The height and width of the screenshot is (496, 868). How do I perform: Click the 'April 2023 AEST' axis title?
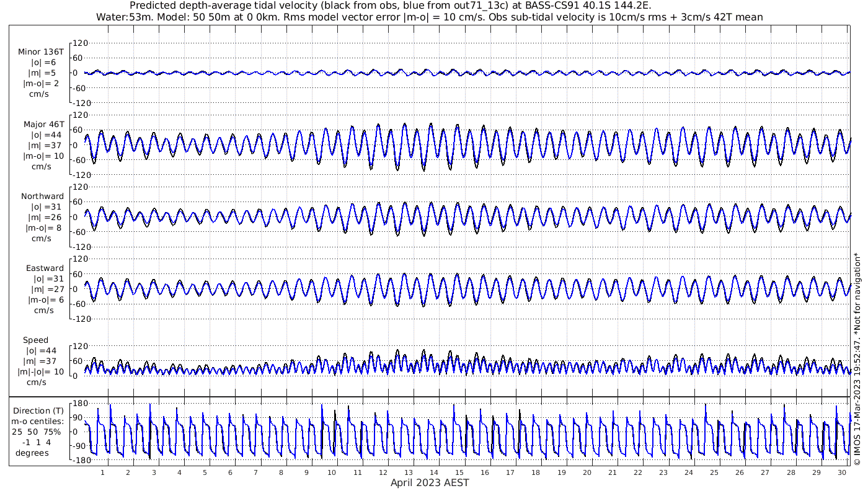430,483
